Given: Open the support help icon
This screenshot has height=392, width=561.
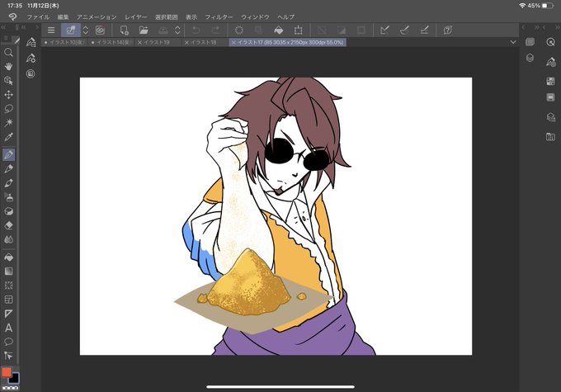Looking at the screenshot, I should click(x=448, y=30).
